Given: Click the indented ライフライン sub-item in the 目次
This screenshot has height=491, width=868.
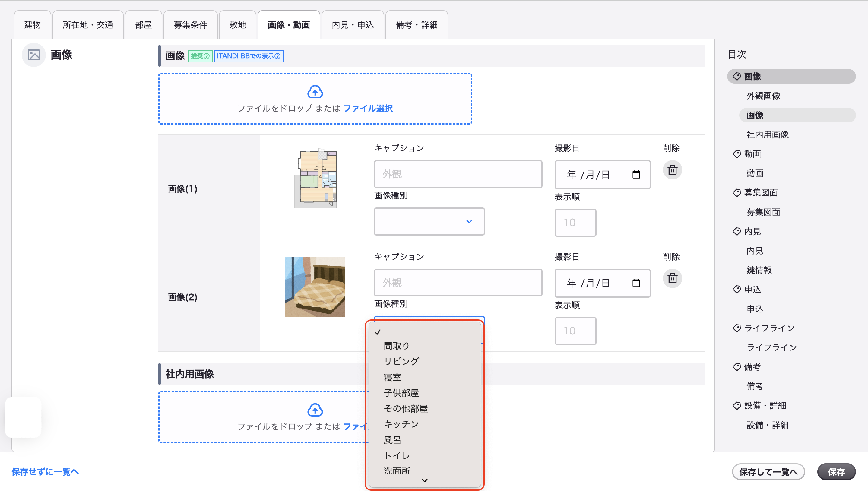Looking at the screenshot, I should click(x=771, y=347).
